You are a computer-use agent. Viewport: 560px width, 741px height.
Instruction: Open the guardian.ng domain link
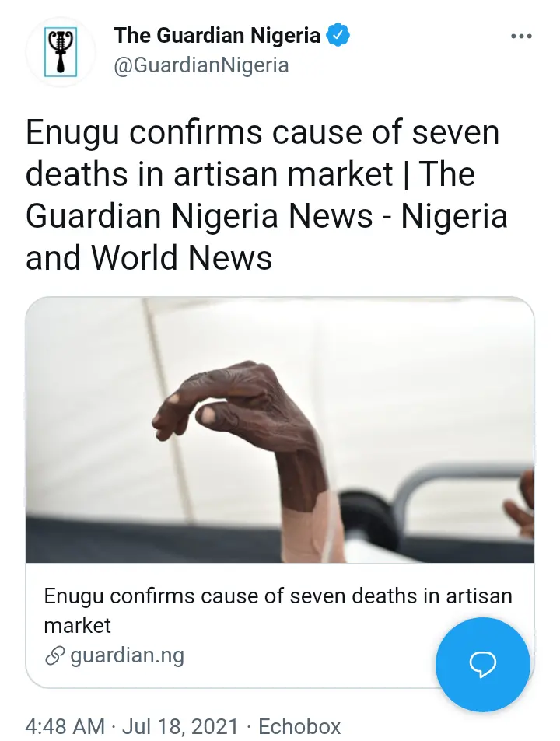pyautogui.click(x=127, y=655)
